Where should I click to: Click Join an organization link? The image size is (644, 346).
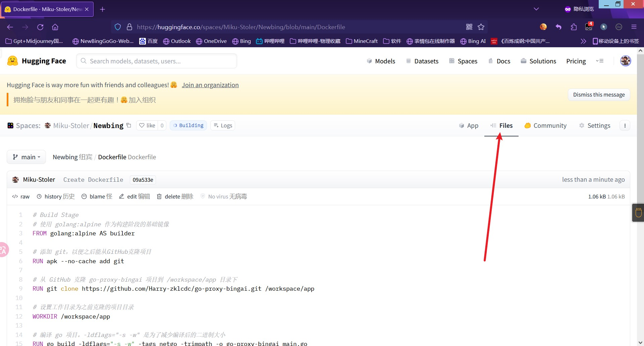[x=210, y=85]
